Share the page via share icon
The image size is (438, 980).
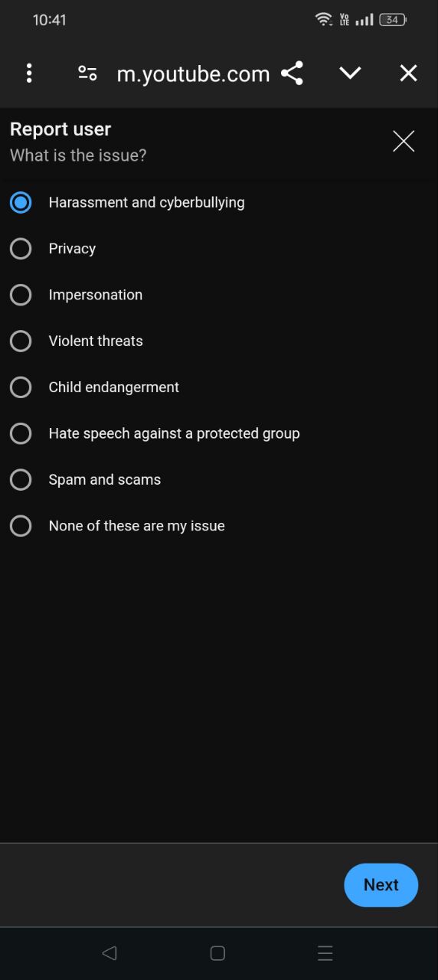click(292, 73)
